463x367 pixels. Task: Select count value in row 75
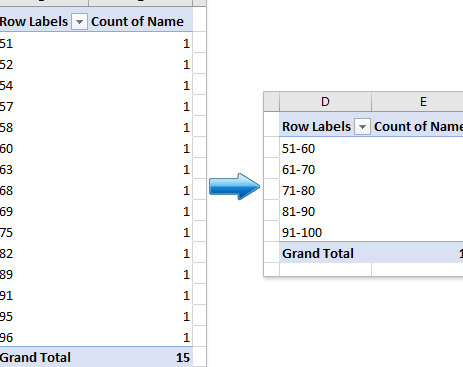(x=186, y=233)
